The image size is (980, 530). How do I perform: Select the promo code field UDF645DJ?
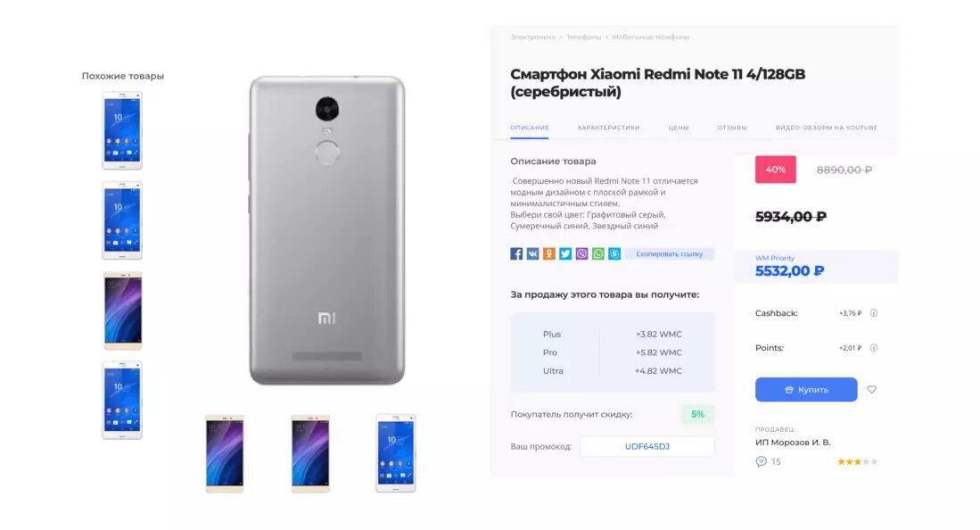point(646,446)
